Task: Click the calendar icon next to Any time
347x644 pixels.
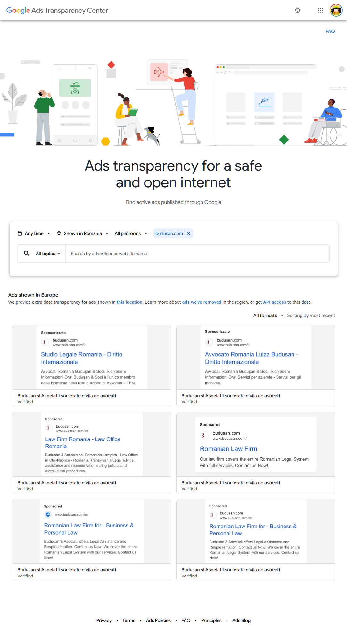Action: 20,233
